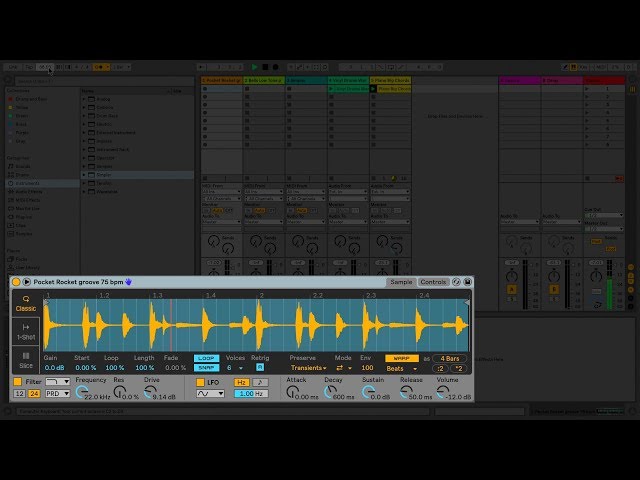Click the sample end flag marker
This screenshot has height=480, width=640.
click(x=467, y=302)
